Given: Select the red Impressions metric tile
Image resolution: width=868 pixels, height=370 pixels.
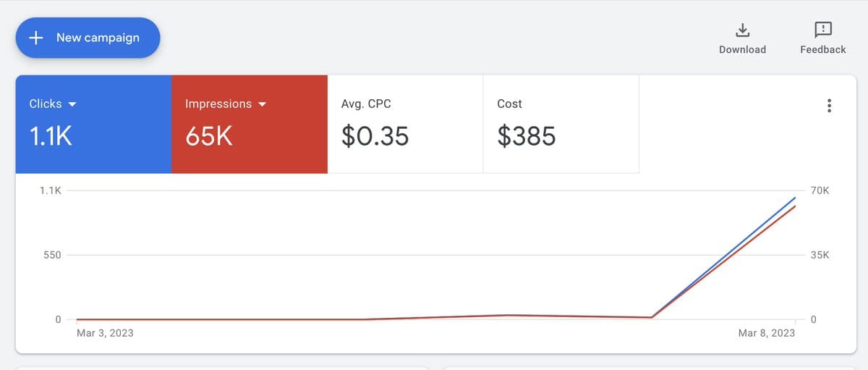Looking at the screenshot, I should [x=250, y=124].
